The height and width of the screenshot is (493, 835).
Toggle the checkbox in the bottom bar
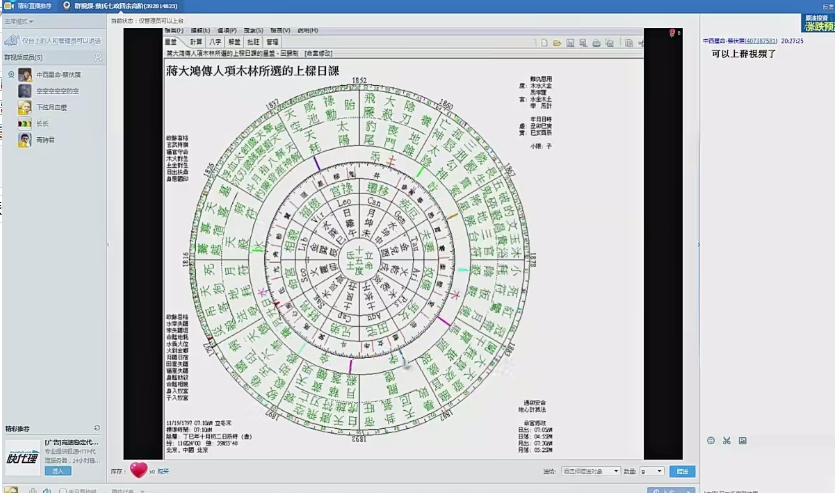(63, 491)
